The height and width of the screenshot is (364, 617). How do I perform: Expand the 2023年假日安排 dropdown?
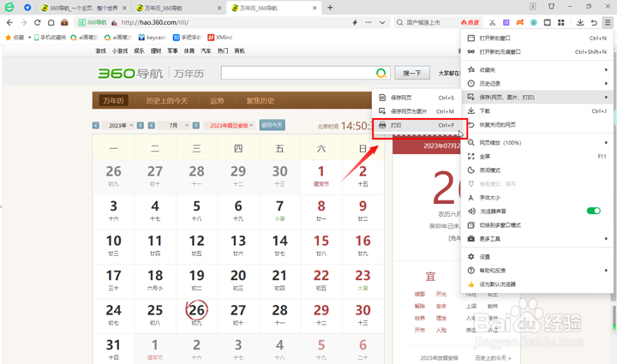229,125
